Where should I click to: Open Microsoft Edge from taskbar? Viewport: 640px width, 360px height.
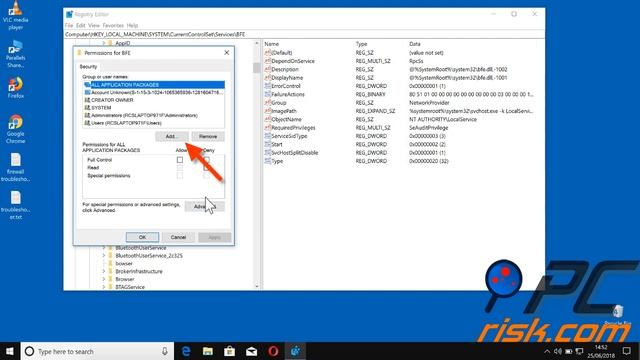(186, 351)
